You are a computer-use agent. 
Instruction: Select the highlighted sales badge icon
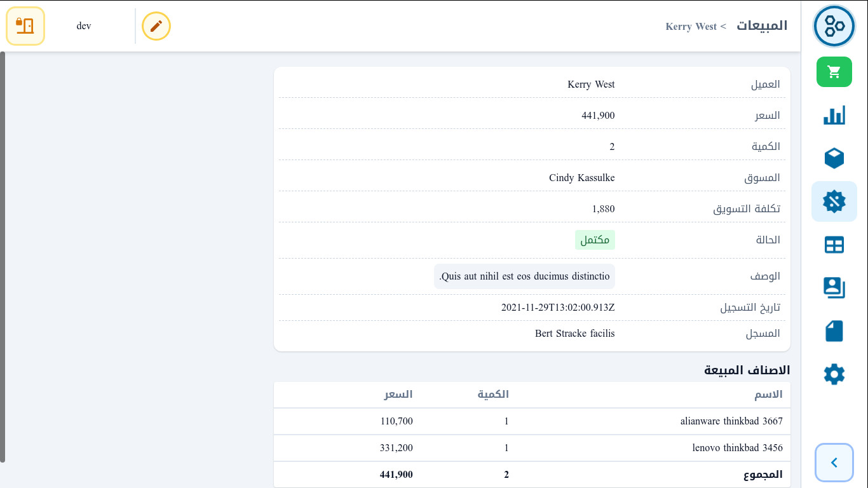pos(834,201)
